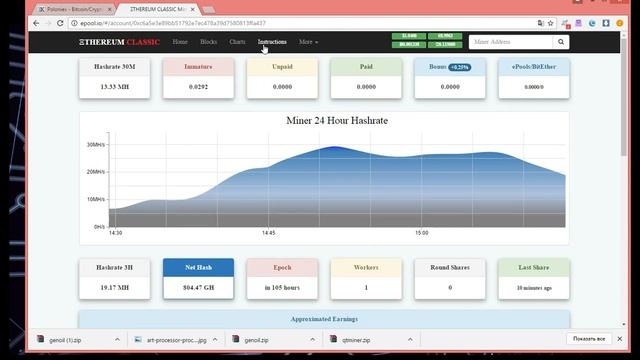Viewport: 640px width, 360px height.
Task: Click the Net Hash card
Action: (x=198, y=279)
